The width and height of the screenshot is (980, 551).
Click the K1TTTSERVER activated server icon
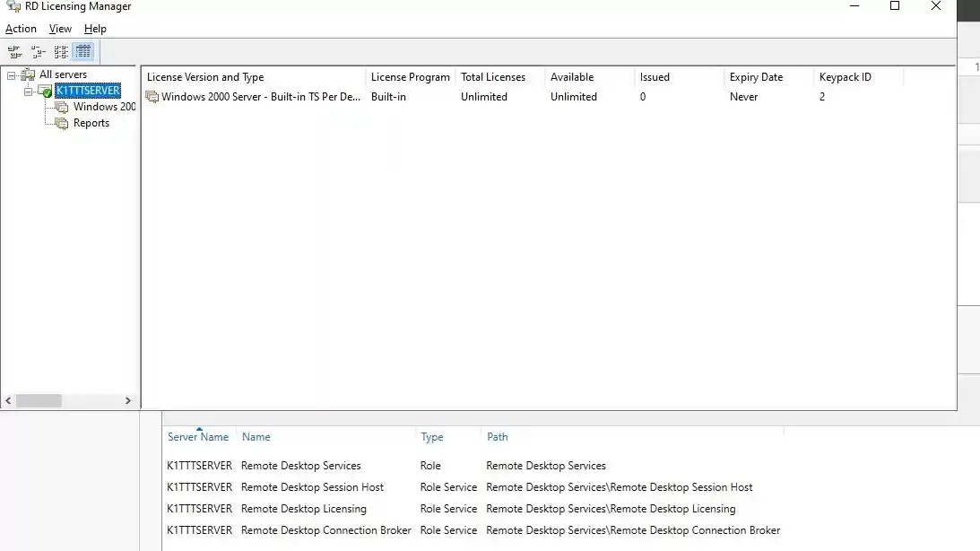click(45, 92)
